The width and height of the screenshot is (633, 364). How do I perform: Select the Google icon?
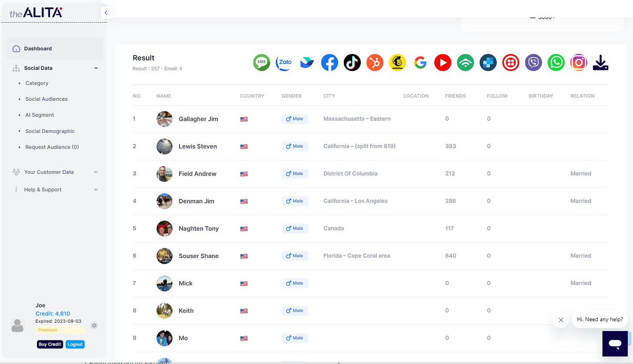[x=420, y=63]
